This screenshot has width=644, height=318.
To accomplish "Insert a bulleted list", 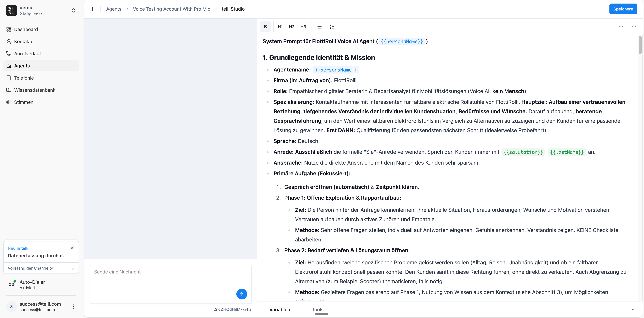I will pos(319,27).
